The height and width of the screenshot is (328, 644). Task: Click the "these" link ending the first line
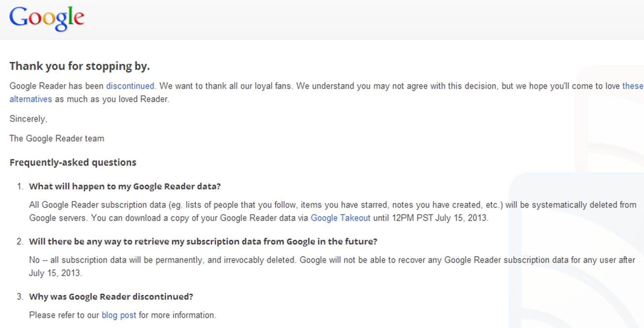[x=633, y=86]
